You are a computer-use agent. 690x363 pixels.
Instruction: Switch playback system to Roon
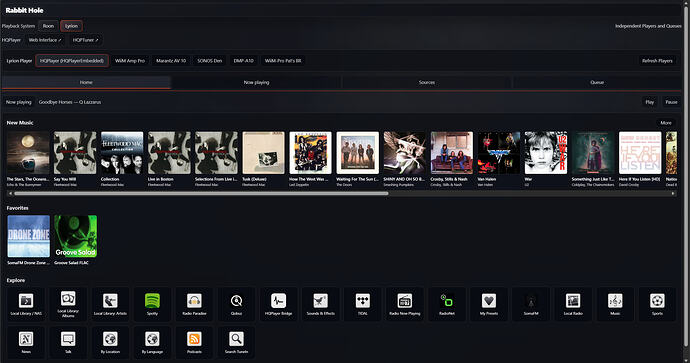tap(48, 26)
